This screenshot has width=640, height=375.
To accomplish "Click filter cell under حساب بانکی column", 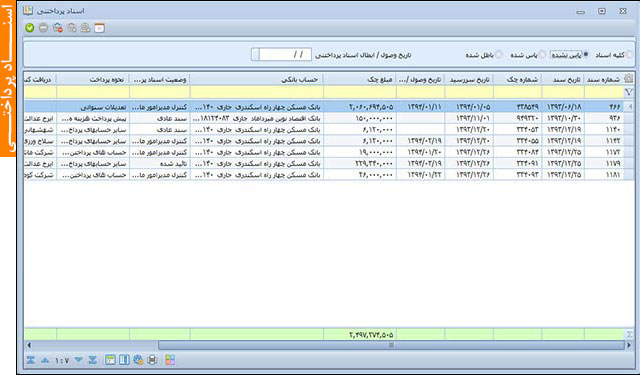I will tap(257, 92).
